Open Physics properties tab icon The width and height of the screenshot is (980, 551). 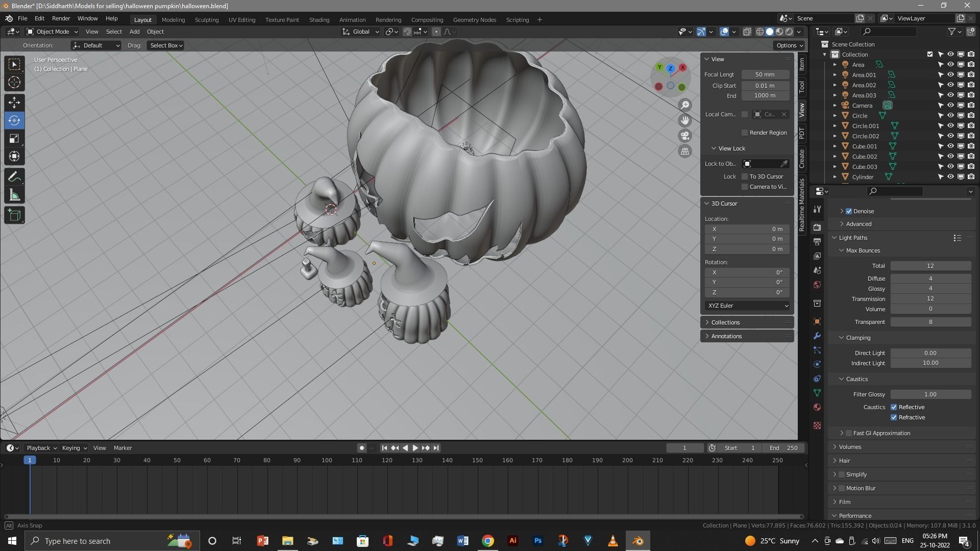(x=817, y=364)
